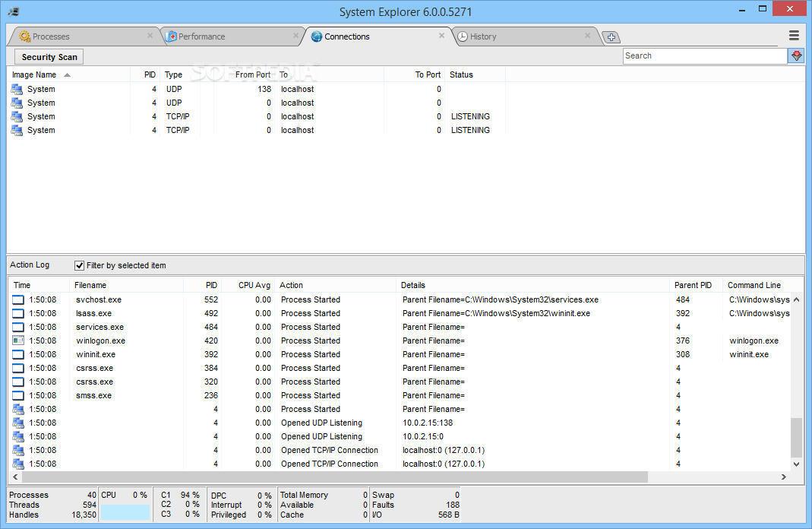
Task: Open the hamburger main menu icon
Action: click(793, 35)
